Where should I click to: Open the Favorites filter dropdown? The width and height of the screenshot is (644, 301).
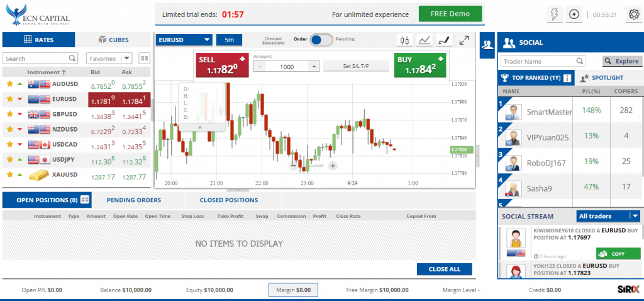pos(109,59)
